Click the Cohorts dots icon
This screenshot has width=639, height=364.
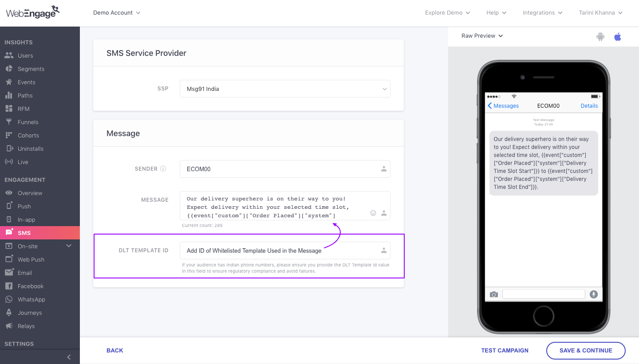[x=9, y=135]
